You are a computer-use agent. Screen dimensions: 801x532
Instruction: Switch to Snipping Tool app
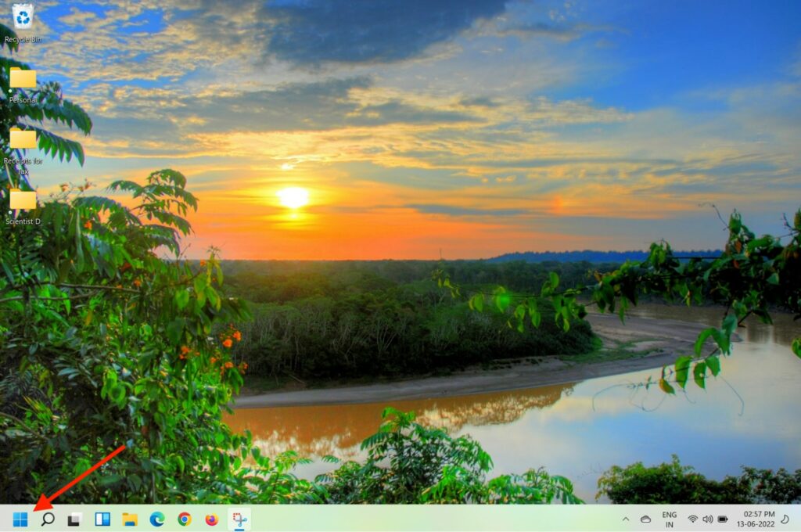coord(239,519)
